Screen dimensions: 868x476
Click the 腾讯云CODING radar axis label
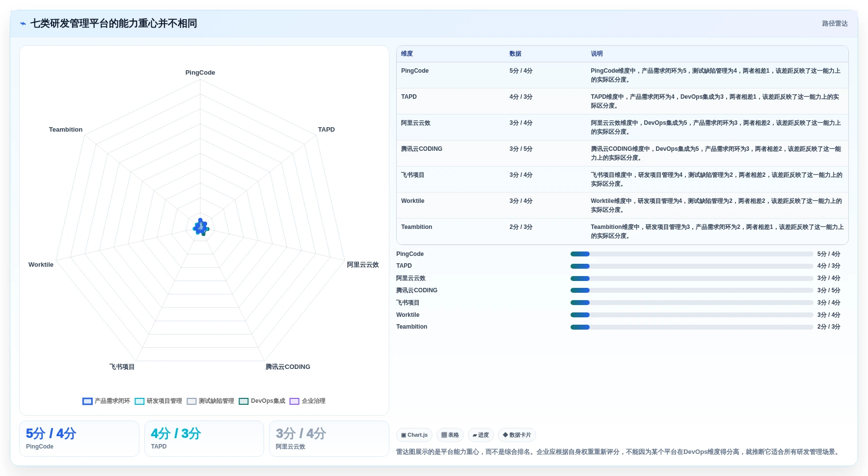click(x=288, y=367)
